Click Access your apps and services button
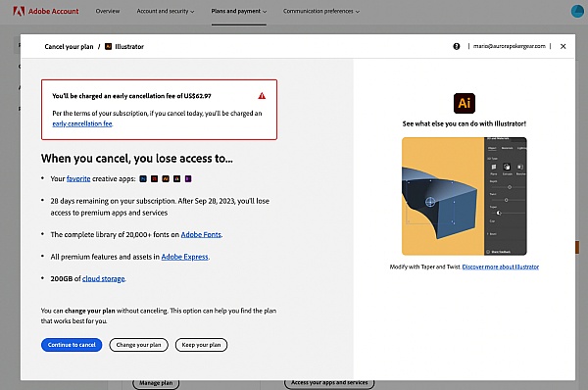The image size is (588, 390). (x=329, y=383)
